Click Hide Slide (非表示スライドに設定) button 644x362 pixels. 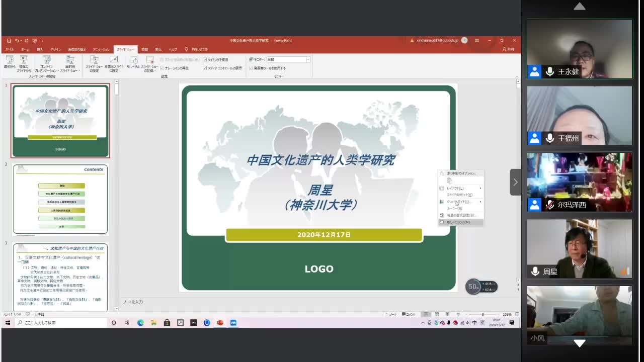click(114, 64)
